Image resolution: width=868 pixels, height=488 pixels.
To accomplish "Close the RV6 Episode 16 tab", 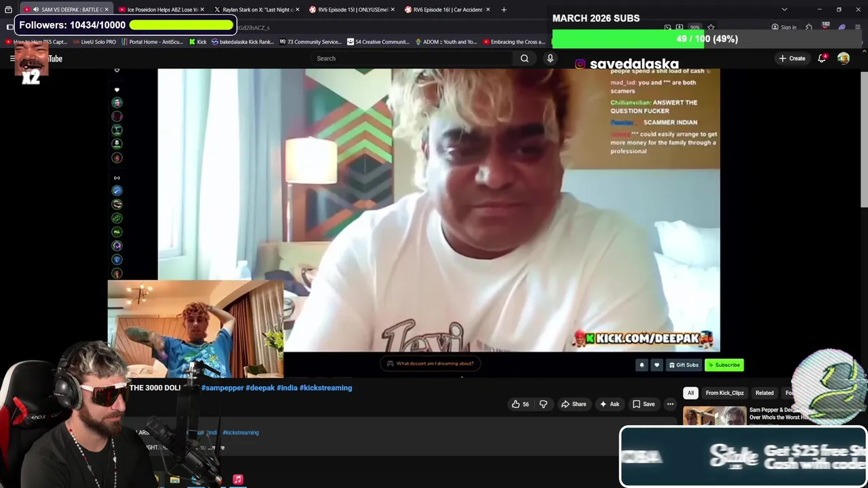I will tap(488, 9).
